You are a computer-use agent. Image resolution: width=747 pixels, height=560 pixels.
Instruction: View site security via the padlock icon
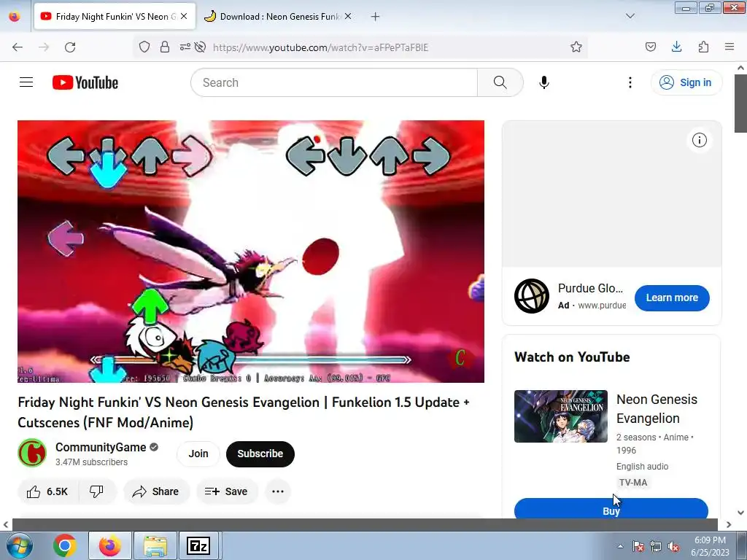(164, 47)
